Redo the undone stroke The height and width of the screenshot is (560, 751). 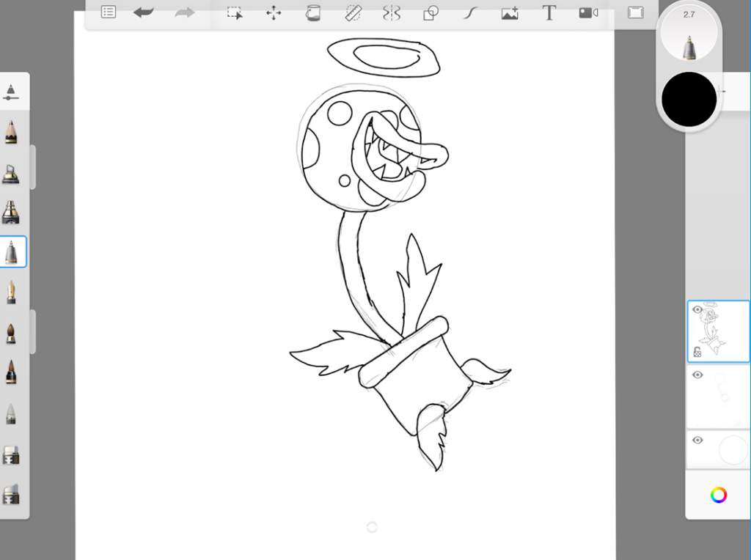pyautogui.click(x=184, y=12)
